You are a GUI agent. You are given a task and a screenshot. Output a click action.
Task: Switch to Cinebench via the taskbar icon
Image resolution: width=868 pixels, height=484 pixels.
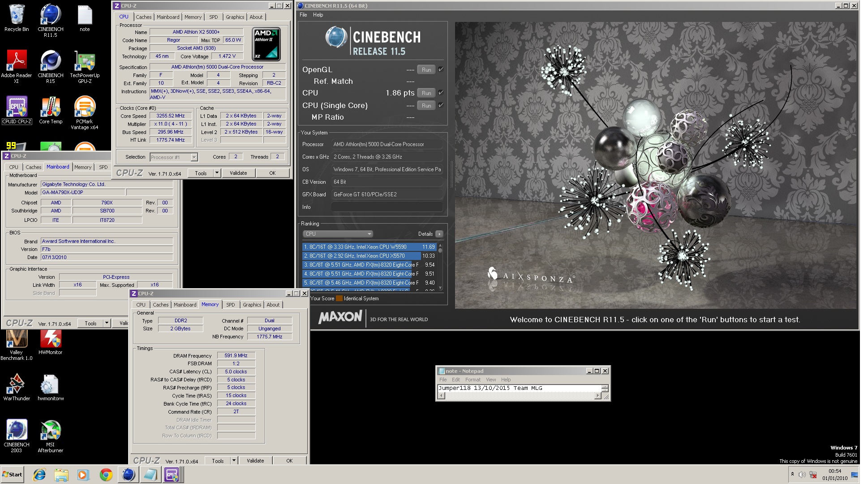(128, 475)
